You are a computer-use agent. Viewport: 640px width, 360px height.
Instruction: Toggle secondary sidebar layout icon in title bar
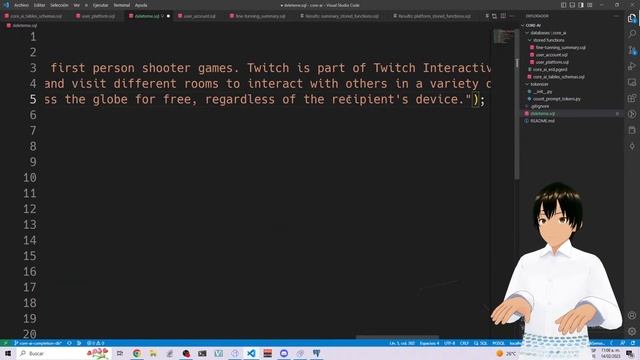click(x=581, y=5)
